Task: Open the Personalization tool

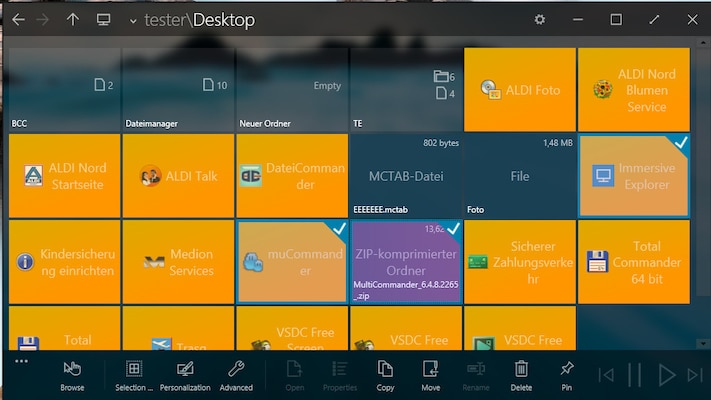Action: coord(184,374)
